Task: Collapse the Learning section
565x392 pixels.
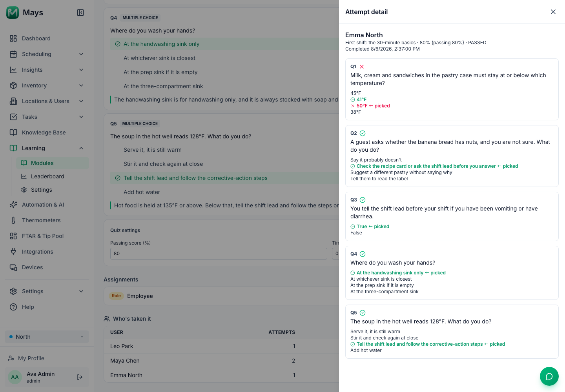Action: pyautogui.click(x=47, y=148)
